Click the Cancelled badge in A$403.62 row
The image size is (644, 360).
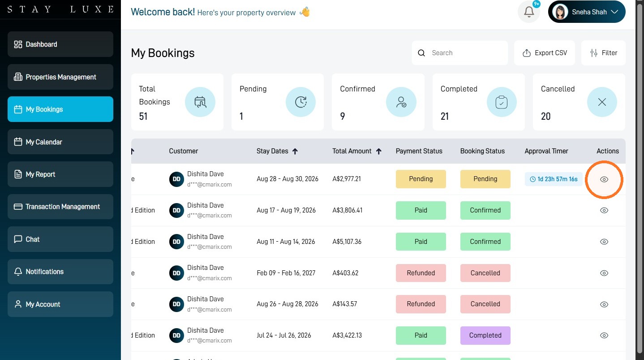tap(485, 273)
